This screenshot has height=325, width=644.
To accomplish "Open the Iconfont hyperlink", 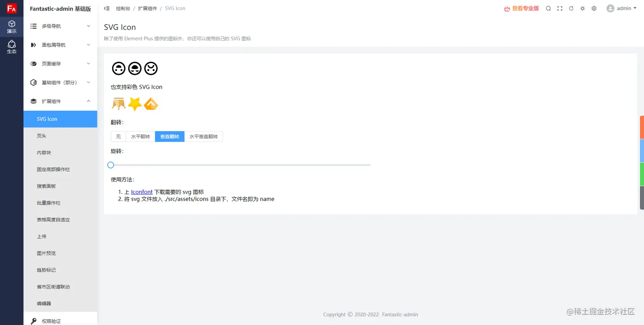I will [141, 192].
